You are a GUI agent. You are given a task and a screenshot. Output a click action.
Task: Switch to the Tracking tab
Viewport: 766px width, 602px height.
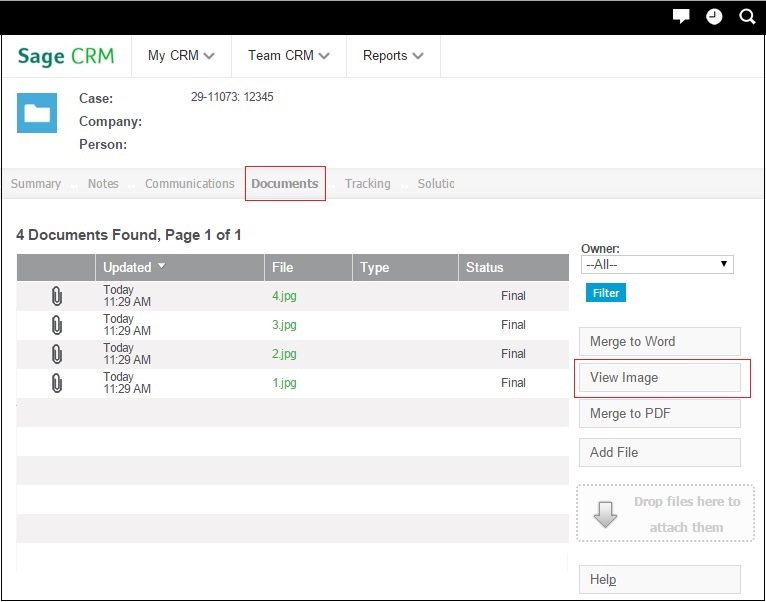pos(367,184)
